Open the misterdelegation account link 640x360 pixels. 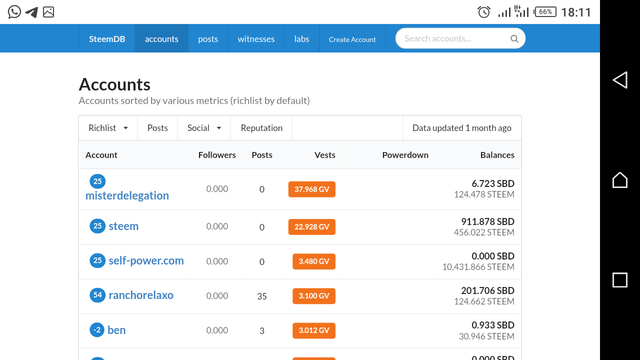coord(127,196)
